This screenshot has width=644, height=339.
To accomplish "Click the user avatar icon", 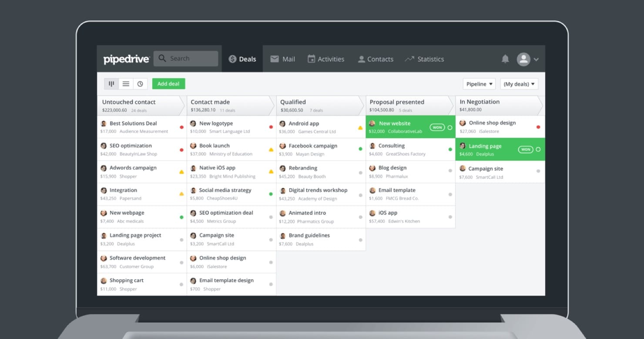I will (523, 59).
